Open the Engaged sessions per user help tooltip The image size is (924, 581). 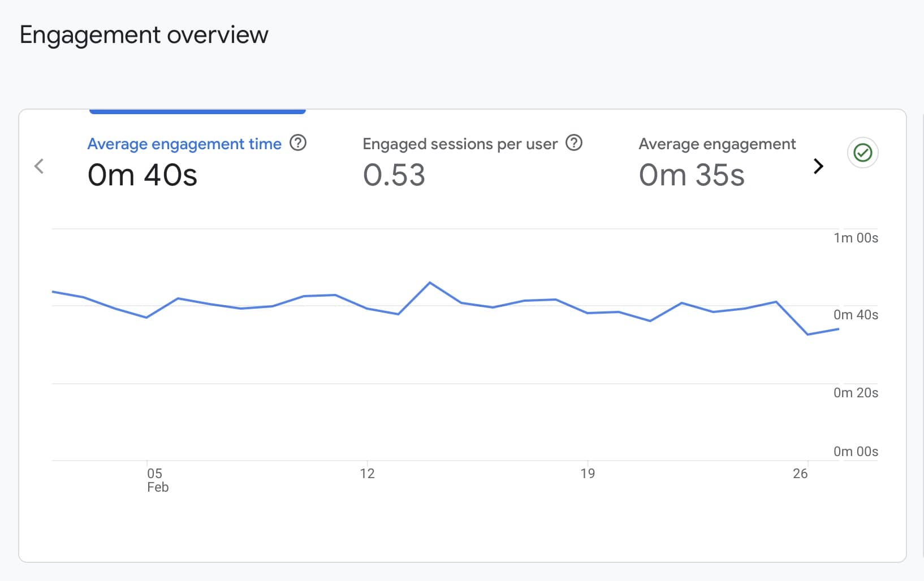[x=573, y=144]
